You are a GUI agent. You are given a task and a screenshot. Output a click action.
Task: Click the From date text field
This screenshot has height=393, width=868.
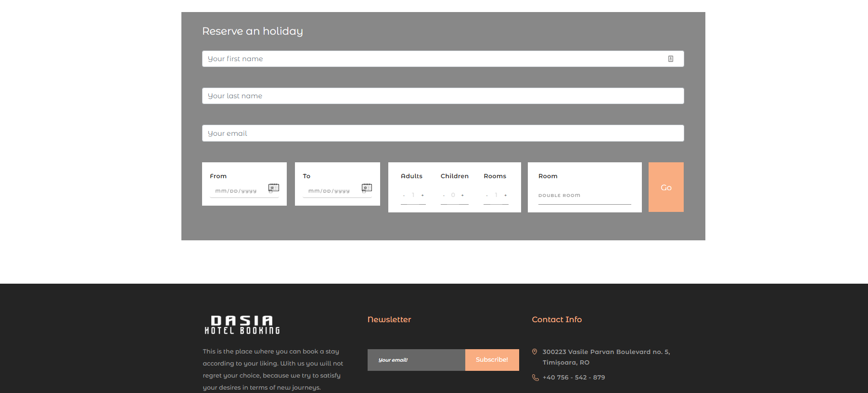pos(238,191)
